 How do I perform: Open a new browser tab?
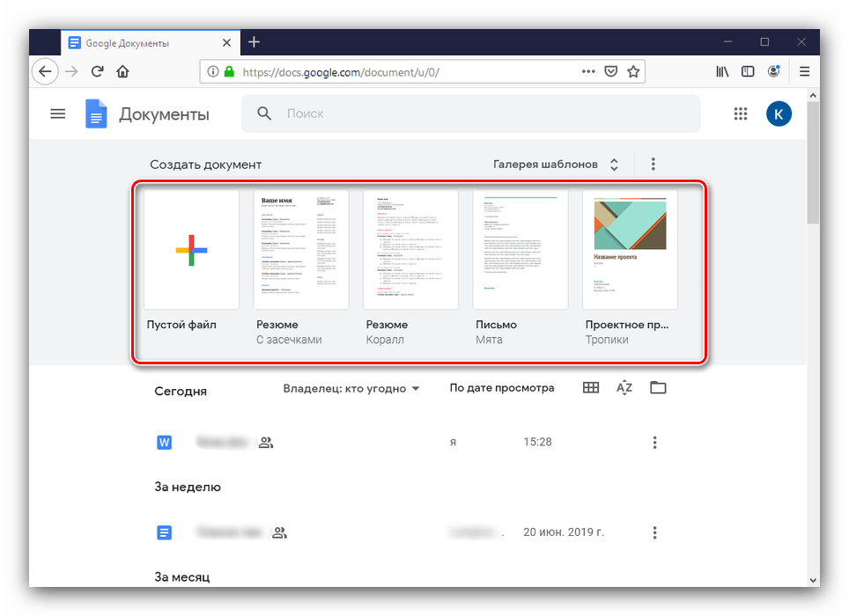[254, 42]
